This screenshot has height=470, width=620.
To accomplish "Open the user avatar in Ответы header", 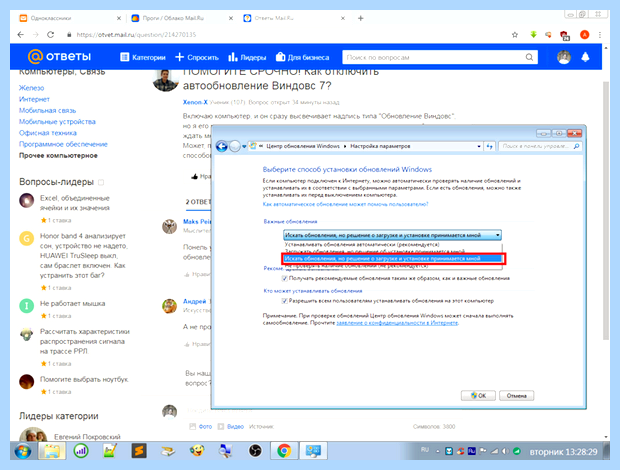I will pyautogui.click(x=564, y=57).
